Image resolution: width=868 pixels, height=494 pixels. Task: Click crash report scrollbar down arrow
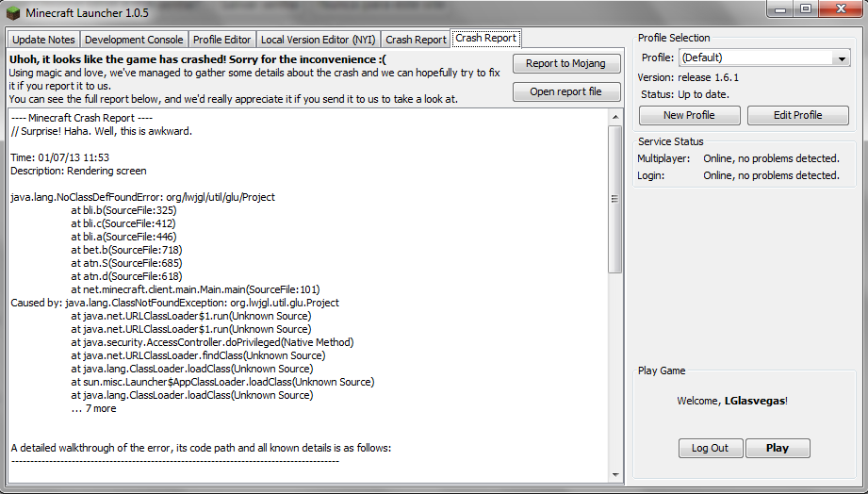click(615, 474)
